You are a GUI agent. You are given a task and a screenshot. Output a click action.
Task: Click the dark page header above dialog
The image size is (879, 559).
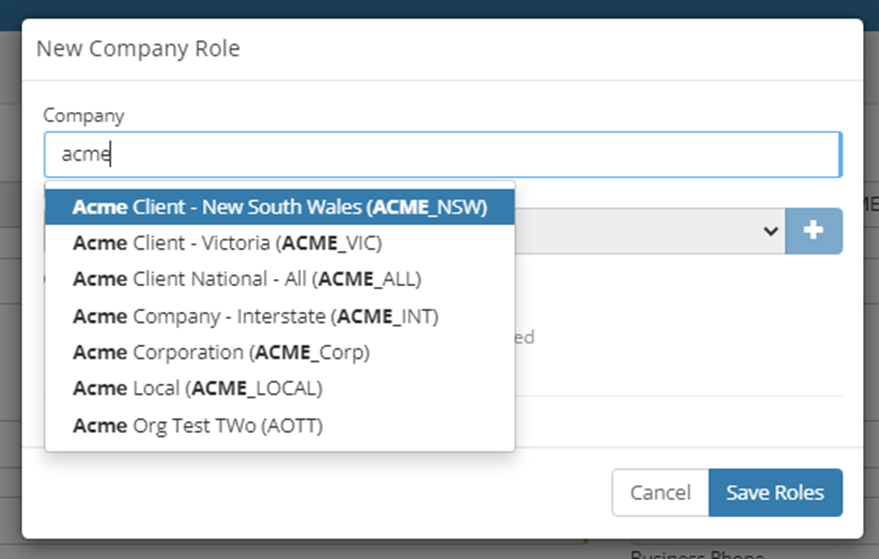tap(440, 8)
